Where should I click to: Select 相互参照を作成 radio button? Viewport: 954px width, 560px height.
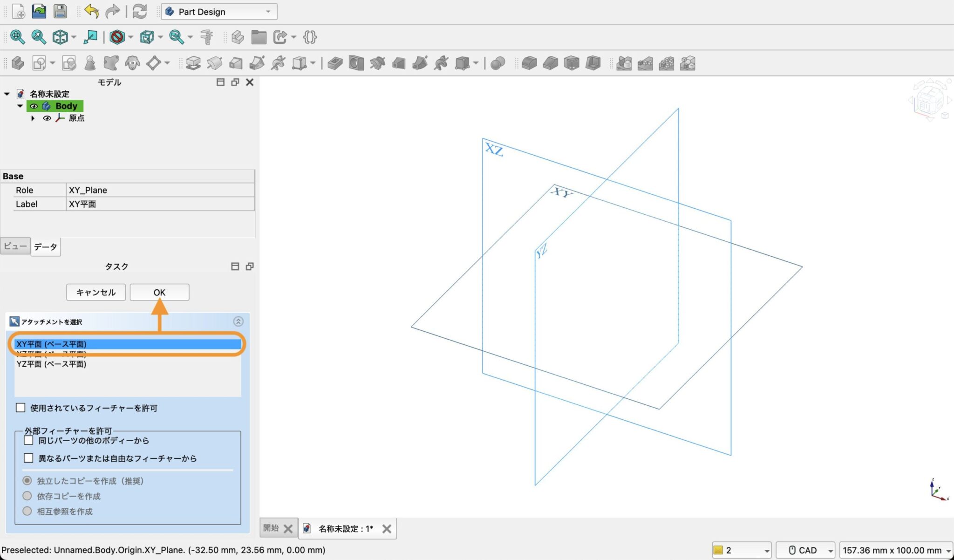click(x=27, y=511)
